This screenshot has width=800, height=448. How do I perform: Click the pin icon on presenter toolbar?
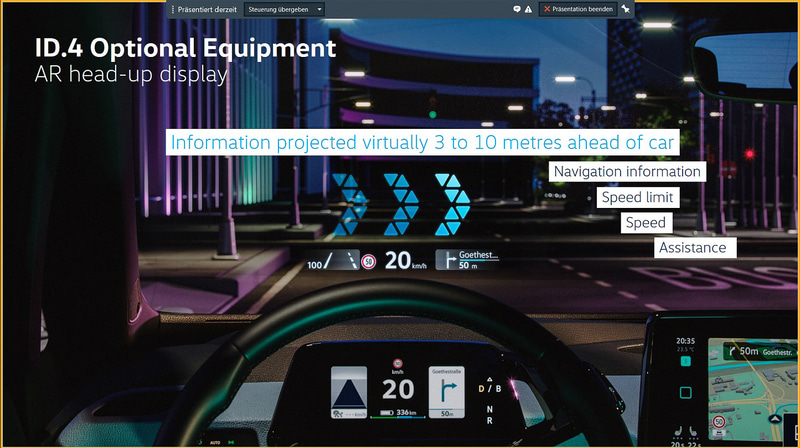[626, 9]
